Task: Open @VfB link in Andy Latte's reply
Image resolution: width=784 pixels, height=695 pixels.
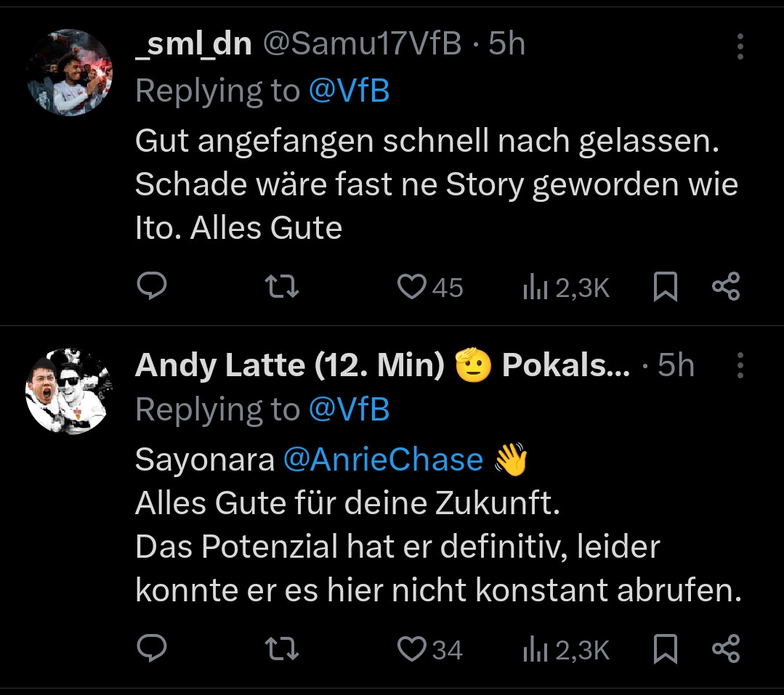Action: point(349,410)
